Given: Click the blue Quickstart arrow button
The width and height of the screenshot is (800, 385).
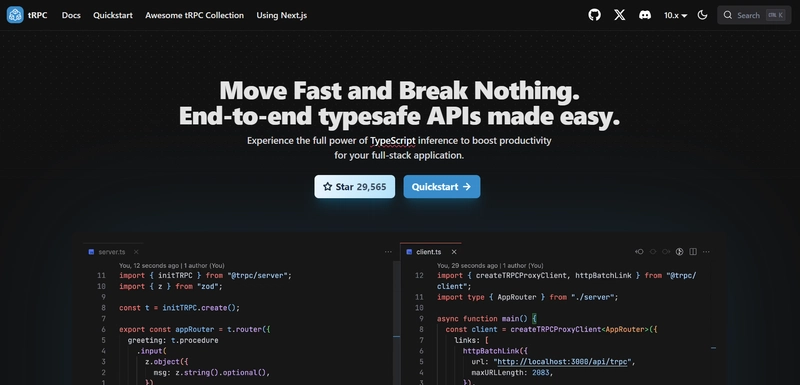Looking at the screenshot, I should (442, 187).
